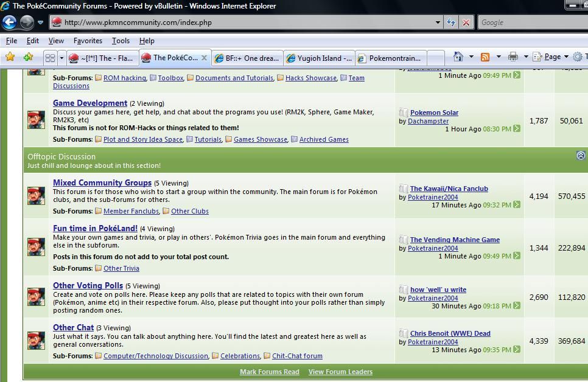Open the recent pages dropdown beside navigation arrows
The height and width of the screenshot is (382, 588).
[41, 23]
